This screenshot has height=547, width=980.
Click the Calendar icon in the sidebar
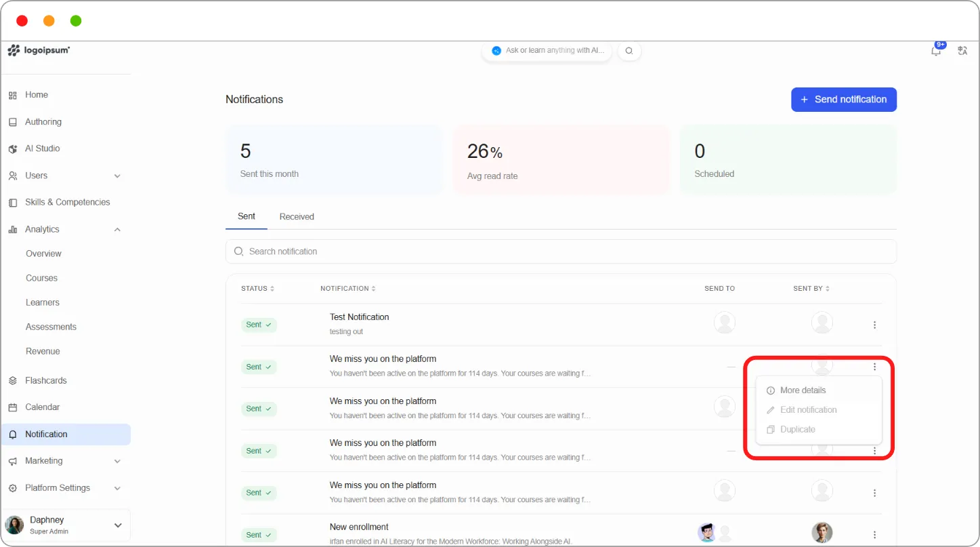pyautogui.click(x=12, y=407)
